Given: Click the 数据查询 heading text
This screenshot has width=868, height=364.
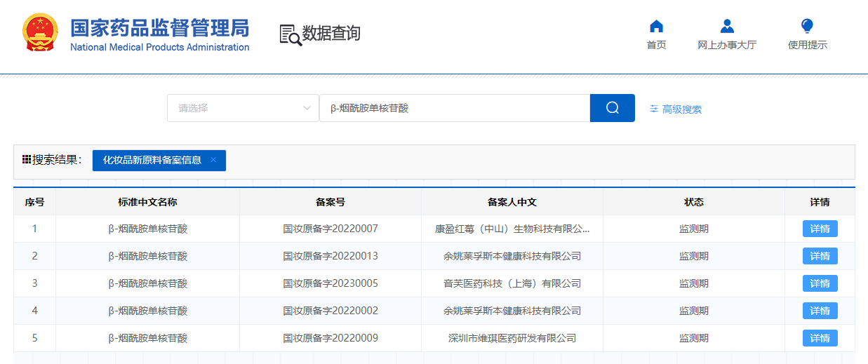Looking at the screenshot, I should pos(331,33).
